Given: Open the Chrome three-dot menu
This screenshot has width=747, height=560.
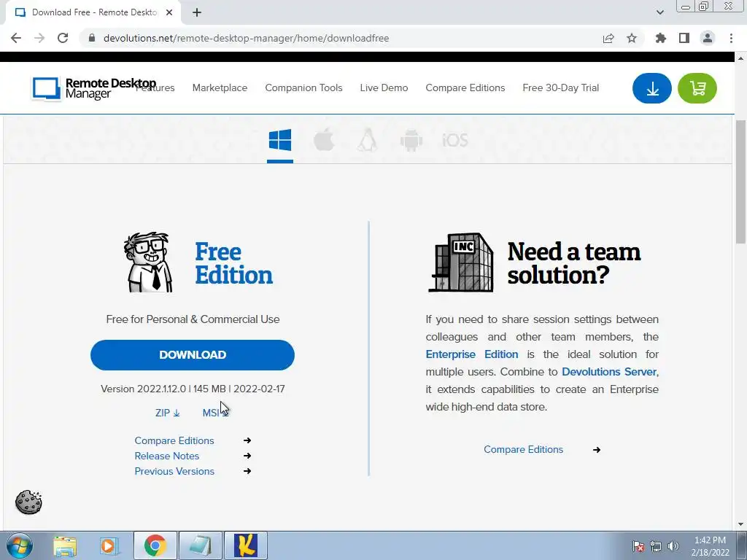Looking at the screenshot, I should click(x=731, y=38).
